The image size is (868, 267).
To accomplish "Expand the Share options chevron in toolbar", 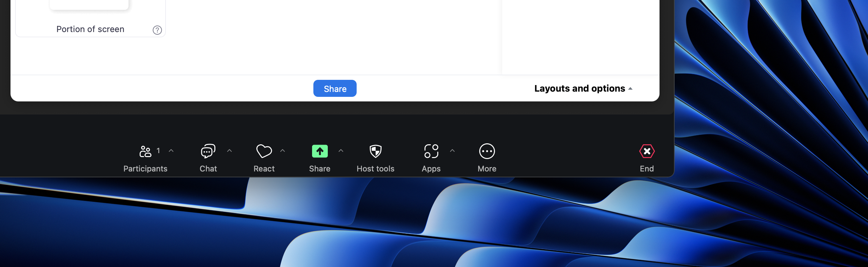I will (341, 151).
